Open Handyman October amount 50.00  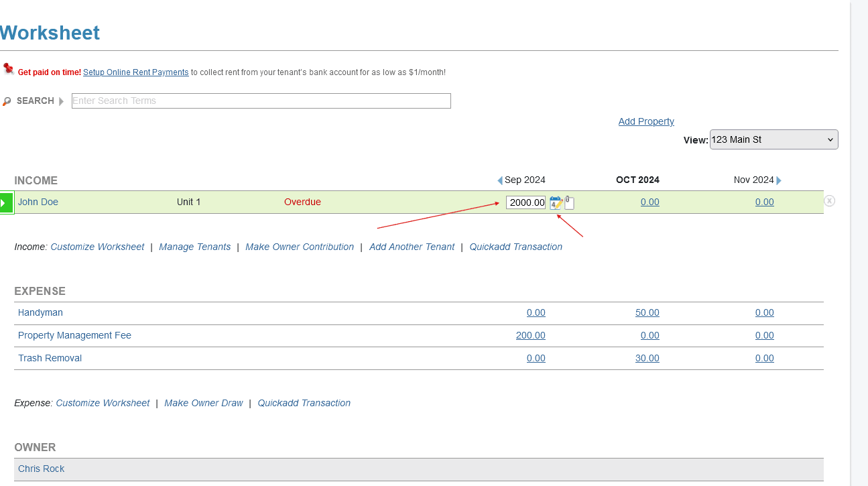point(647,312)
